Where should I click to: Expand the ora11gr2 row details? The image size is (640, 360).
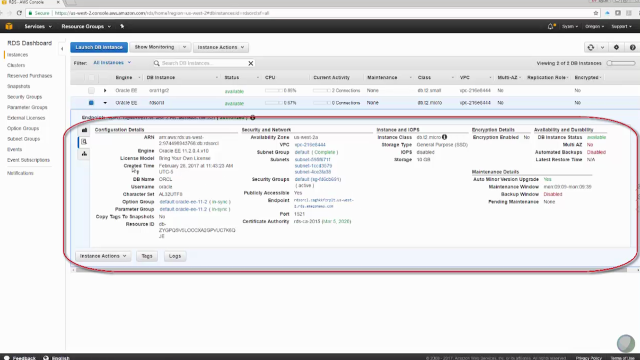point(105,91)
